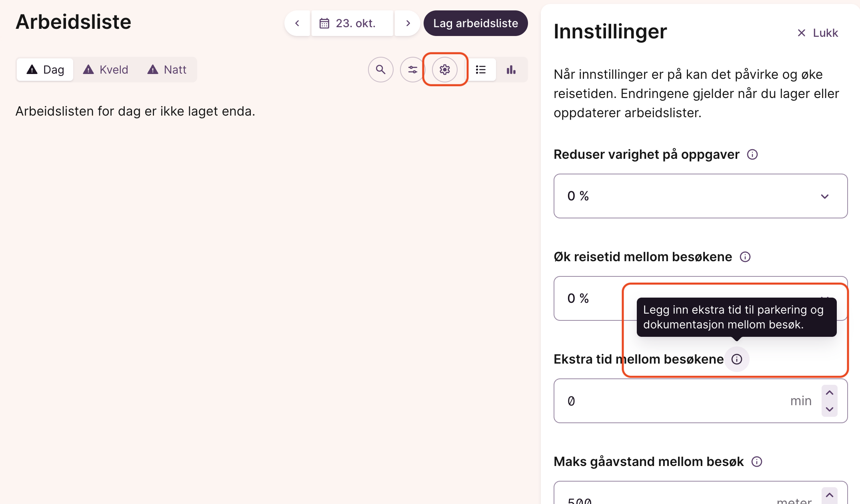The width and height of the screenshot is (860, 504).
Task: Show info for Øk reisetid mellom besøkene
Action: click(x=745, y=257)
